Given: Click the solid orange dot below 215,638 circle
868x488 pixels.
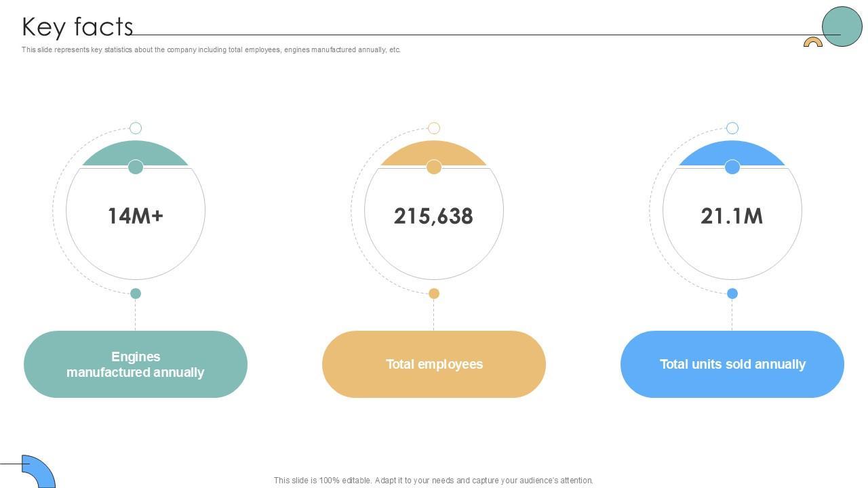Looking at the screenshot, I should pyautogui.click(x=434, y=293).
